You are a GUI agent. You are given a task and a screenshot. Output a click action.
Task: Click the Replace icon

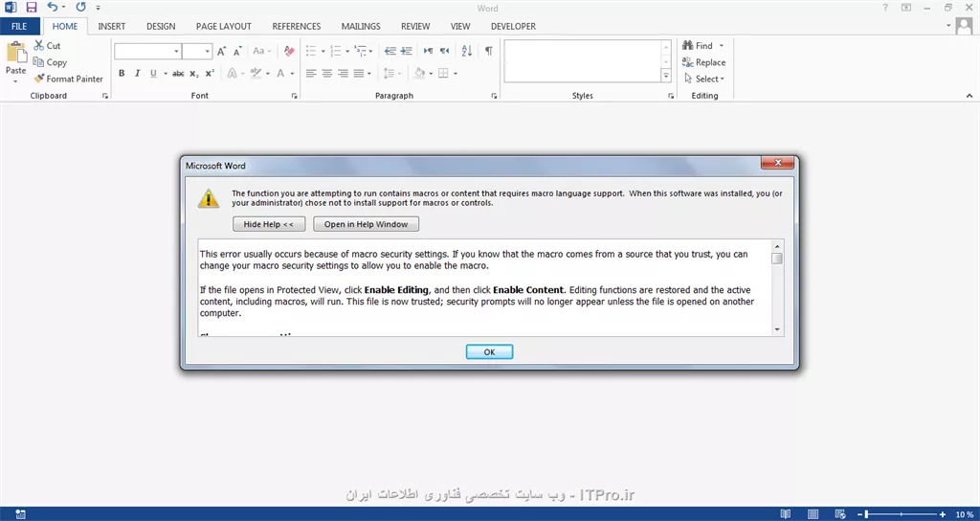tap(687, 62)
